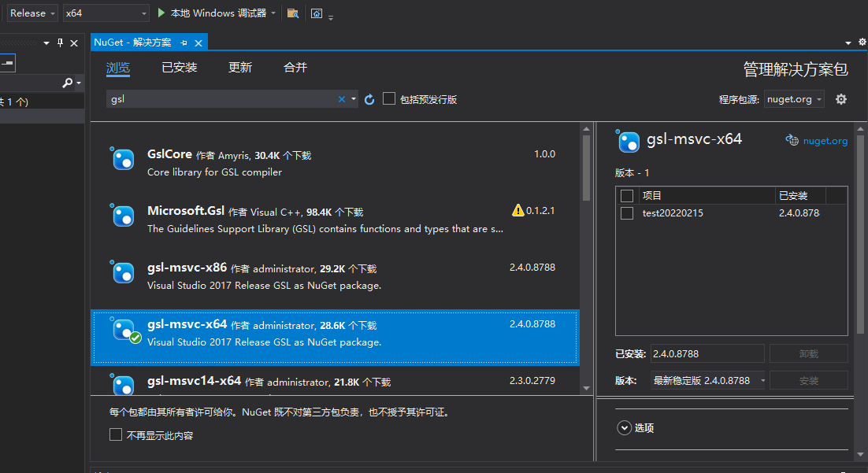Click the gear icon at top right corner
The height and width of the screenshot is (473, 868).
[862, 42]
